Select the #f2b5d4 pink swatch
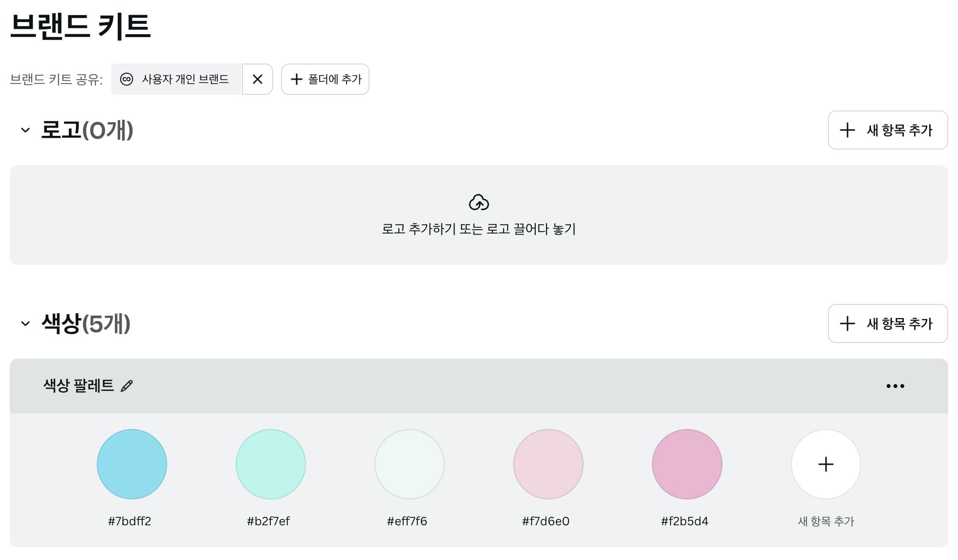This screenshot has width=958, height=560. (x=687, y=464)
